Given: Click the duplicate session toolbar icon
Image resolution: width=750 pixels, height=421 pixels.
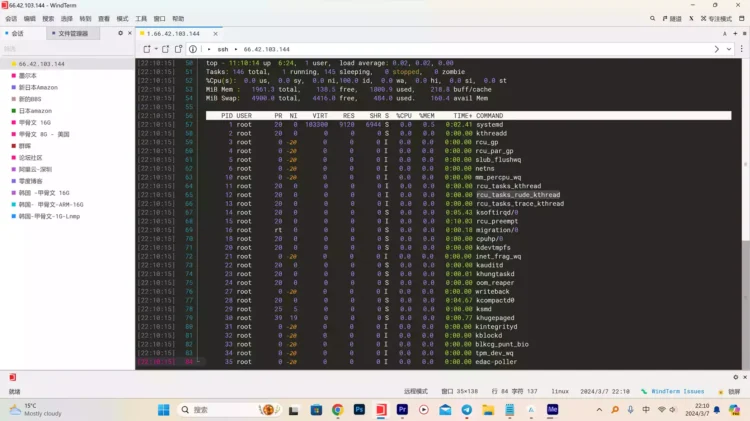Looking at the screenshot, I should click(x=168, y=49).
